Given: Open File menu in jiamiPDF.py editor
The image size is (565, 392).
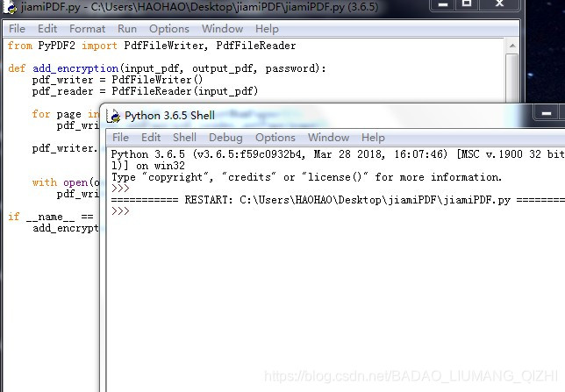Looking at the screenshot, I should [17, 28].
